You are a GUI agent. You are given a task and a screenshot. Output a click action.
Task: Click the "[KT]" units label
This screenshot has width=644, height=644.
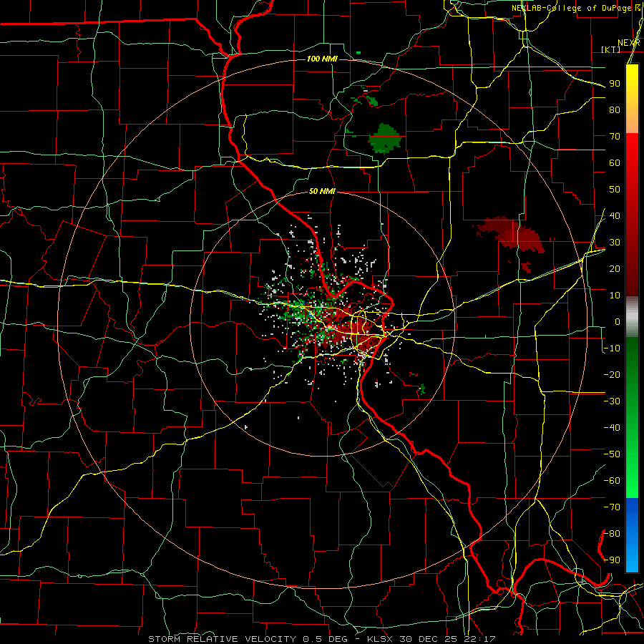point(611,49)
